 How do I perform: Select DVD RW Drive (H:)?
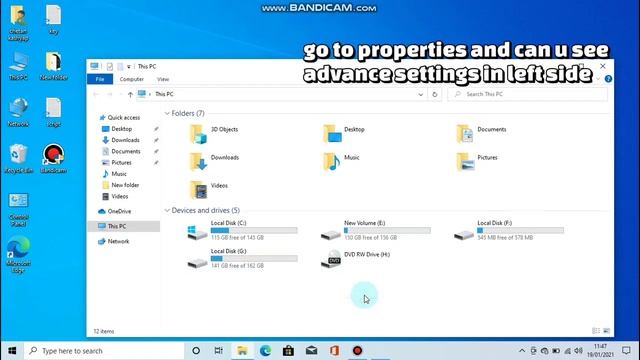click(356, 258)
